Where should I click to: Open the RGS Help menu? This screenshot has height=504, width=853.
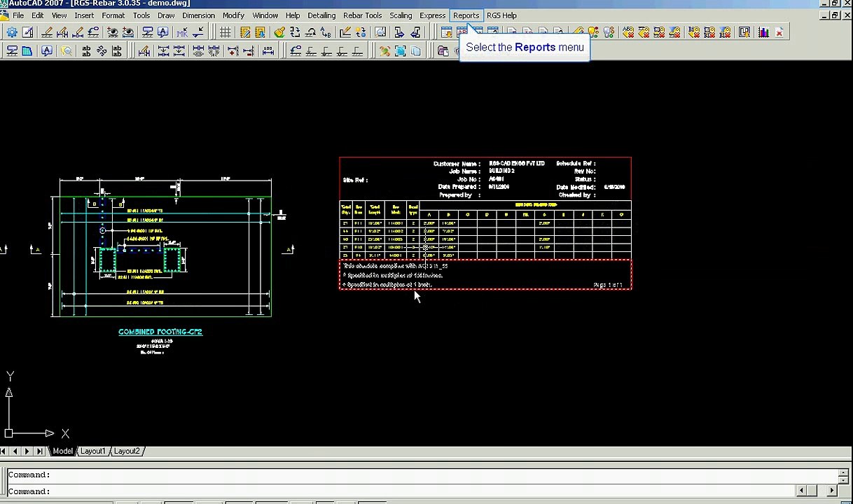(501, 15)
